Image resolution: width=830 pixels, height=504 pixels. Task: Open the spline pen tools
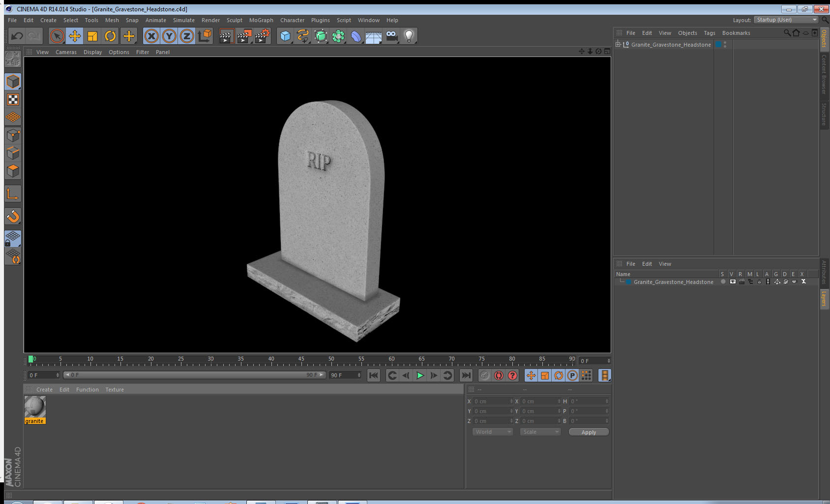[303, 36]
